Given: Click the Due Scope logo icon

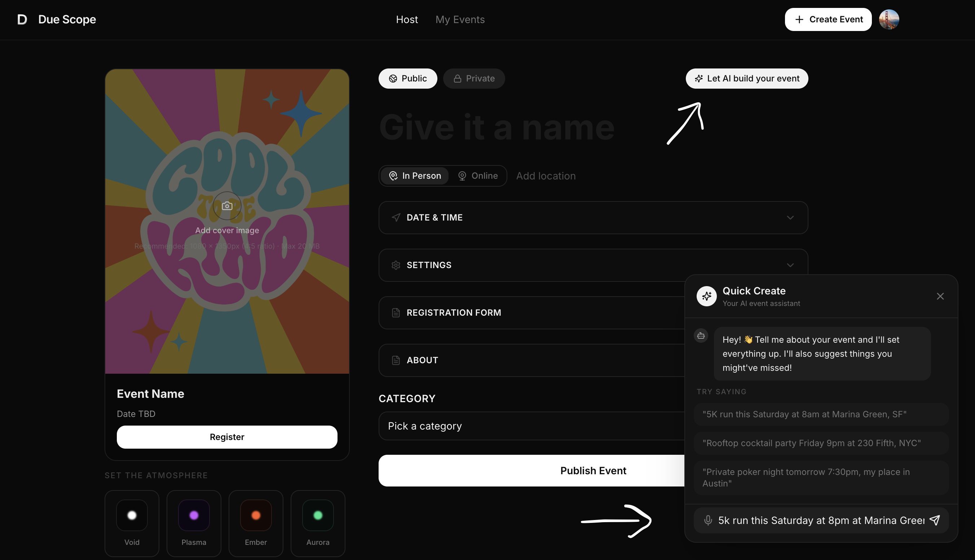Looking at the screenshot, I should point(22,19).
